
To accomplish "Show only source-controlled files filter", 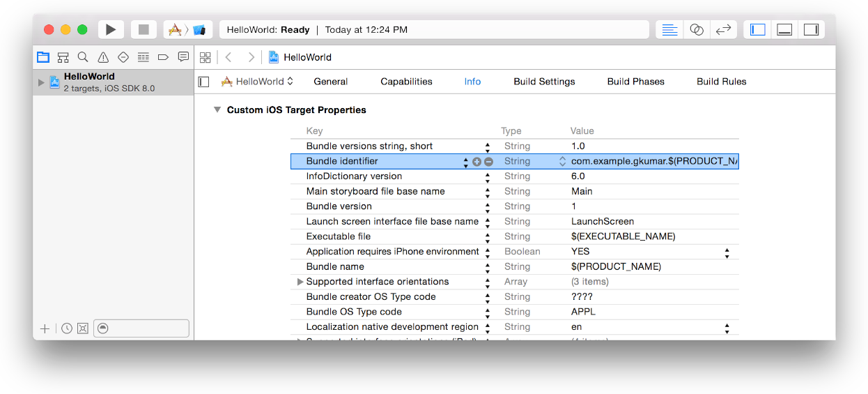I will [83, 328].
